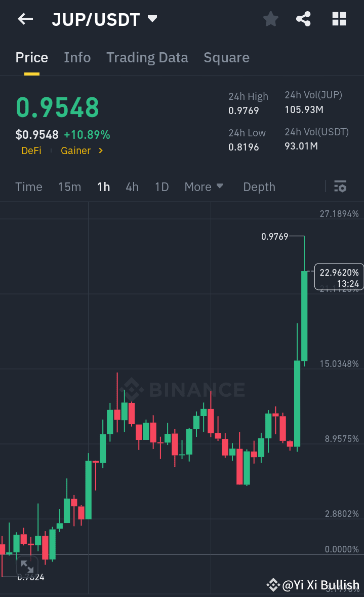364x597 pixels.
Task: Open the Depth view
Action: (x=259, y=187)
